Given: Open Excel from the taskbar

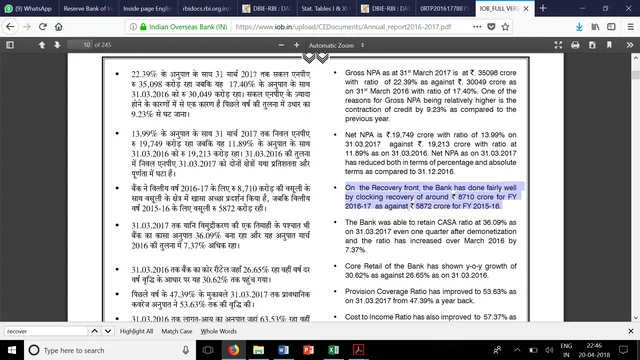Looking at the screenshot, I should tap(333, 350).
